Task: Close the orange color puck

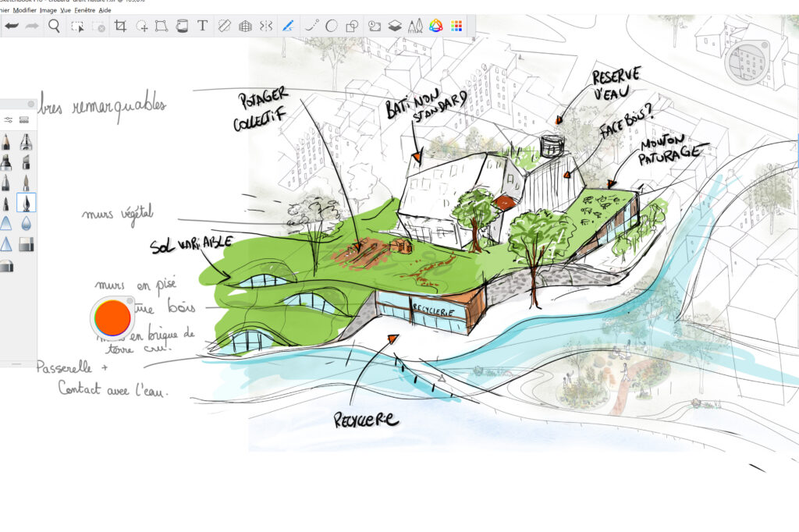Action: [130, 301]
